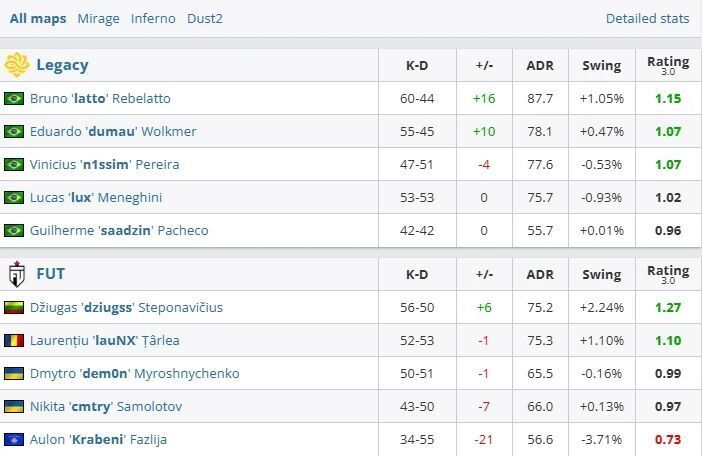Screen dimensions: 702x456
Task: Click the Kosovo flag next to Krabeni
Action: [x=14, y=439]
